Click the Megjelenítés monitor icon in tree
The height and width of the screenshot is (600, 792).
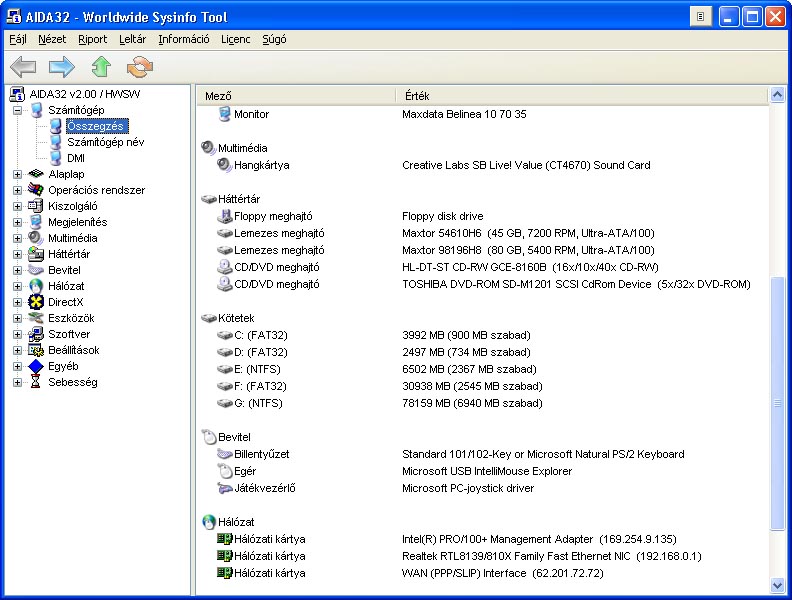point(36,222)
